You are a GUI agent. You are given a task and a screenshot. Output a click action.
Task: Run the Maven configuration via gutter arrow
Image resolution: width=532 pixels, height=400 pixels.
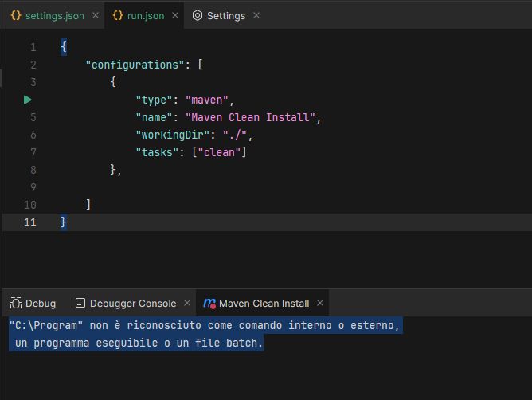[28, 100]
